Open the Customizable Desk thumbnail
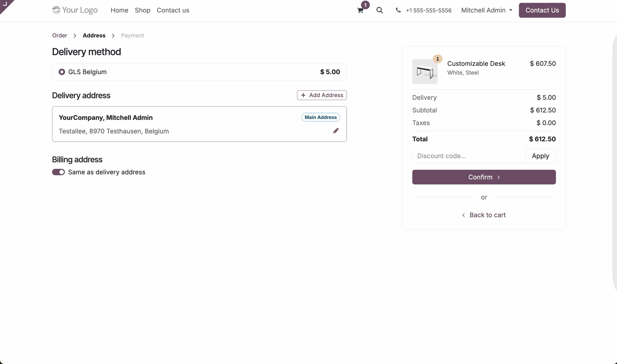Viewport: 617px width, 364px height. point(425,72)
